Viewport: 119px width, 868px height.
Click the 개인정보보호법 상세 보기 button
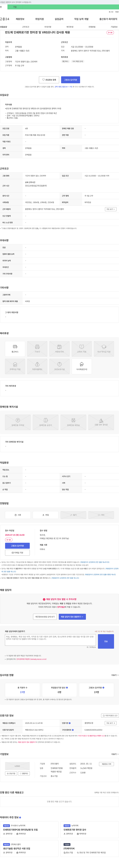[45, 617]
